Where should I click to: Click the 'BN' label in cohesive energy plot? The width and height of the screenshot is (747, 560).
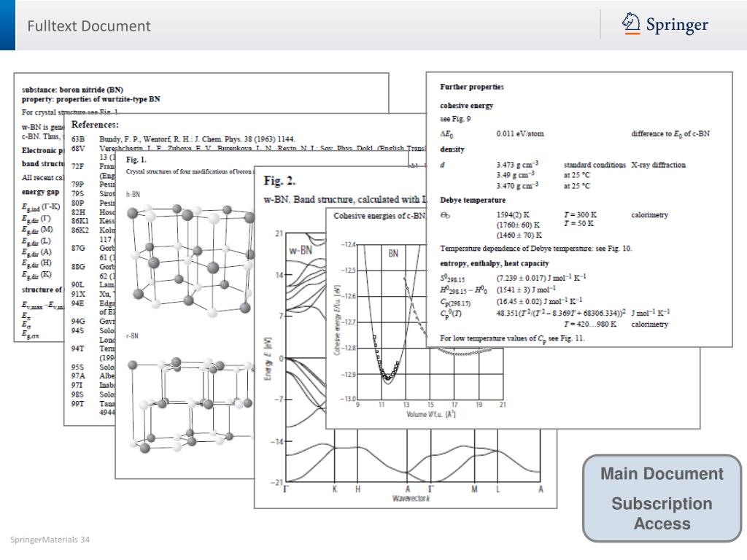(393, 253)
